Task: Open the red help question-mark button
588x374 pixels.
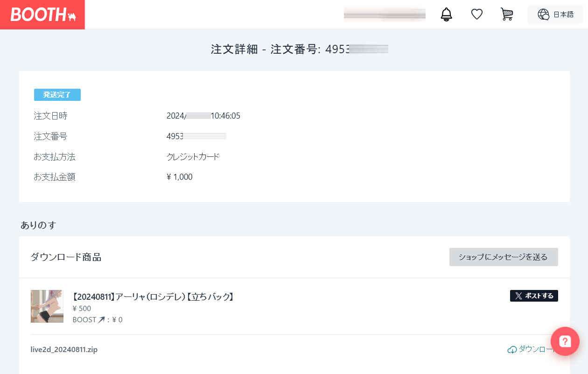Action: click(565, 341)
